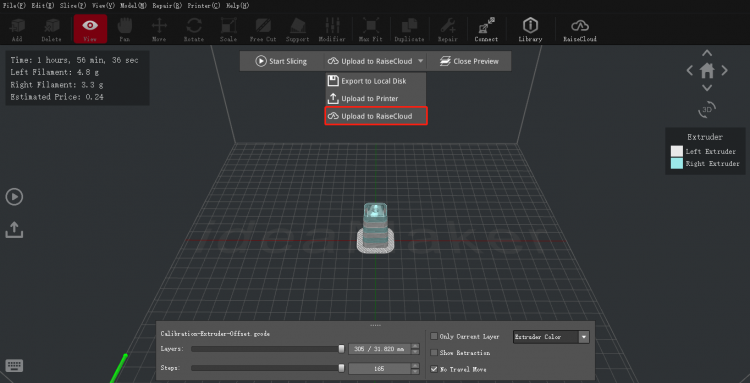The width and height of the screenshot is (750, 383).
Task: Rotate view with the up arrow
Action: point(707,53)
